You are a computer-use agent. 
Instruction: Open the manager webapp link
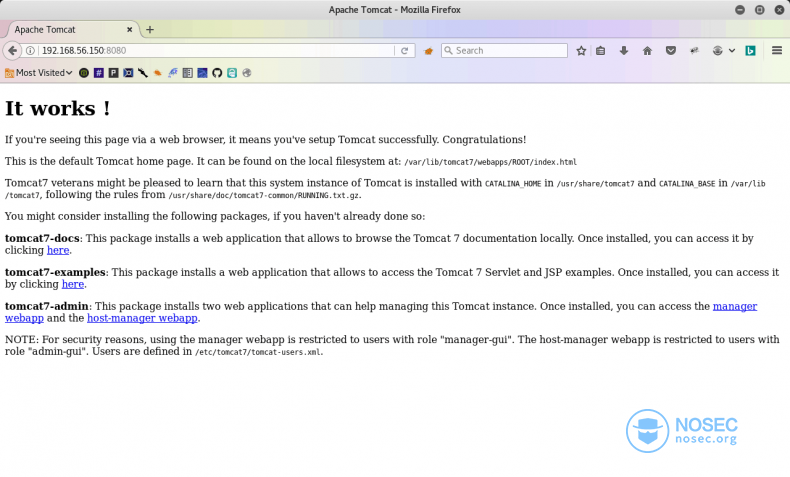coord(735,306)
